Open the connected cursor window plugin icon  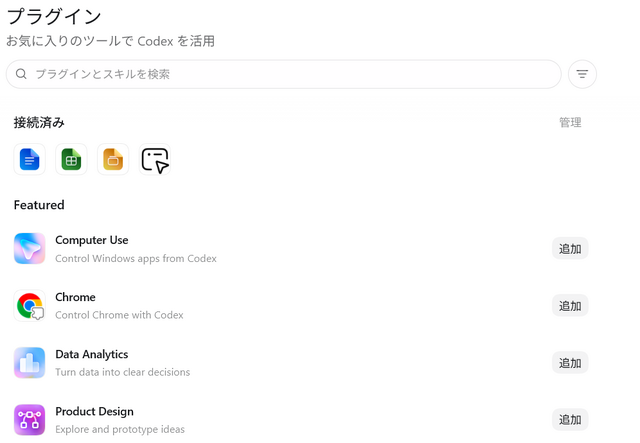point(155,159)
